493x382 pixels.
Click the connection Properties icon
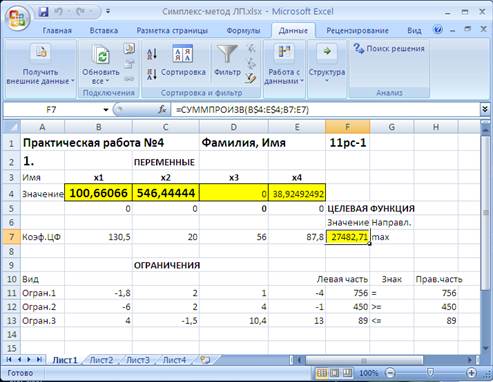(129, 64)
